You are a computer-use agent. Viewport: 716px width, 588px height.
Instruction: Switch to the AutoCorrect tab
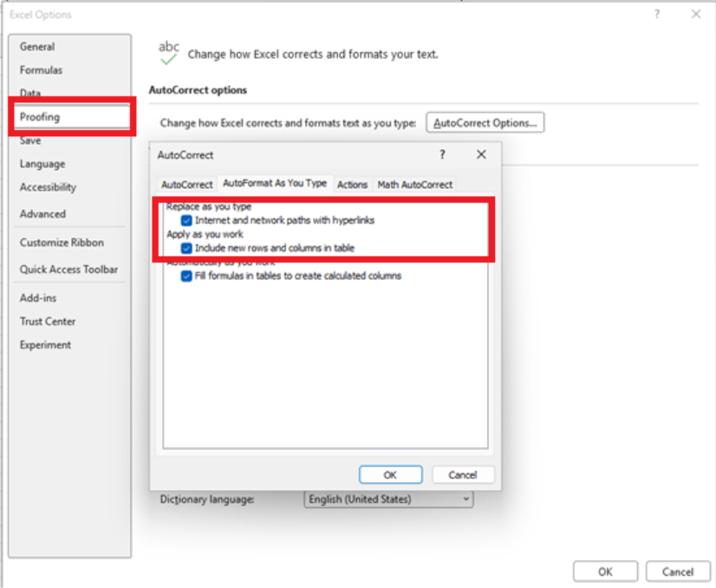(186, 185)
